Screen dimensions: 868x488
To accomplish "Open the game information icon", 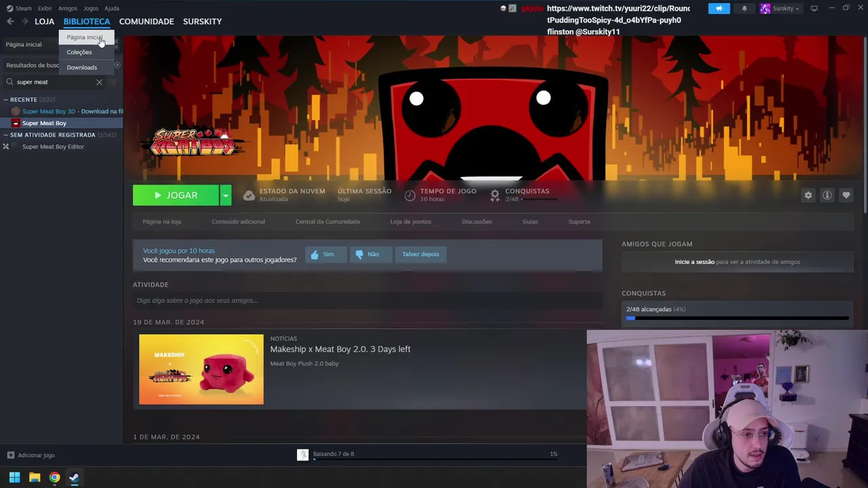I will 827,195.
